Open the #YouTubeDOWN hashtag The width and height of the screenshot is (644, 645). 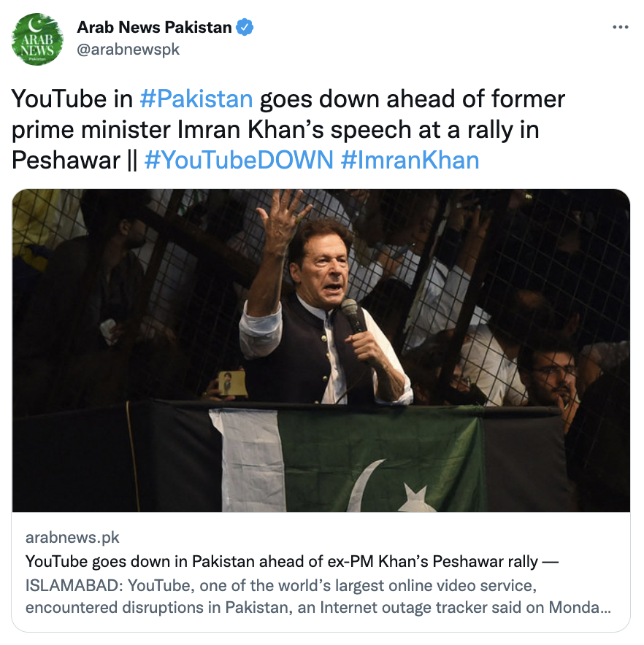coord(239,160)
